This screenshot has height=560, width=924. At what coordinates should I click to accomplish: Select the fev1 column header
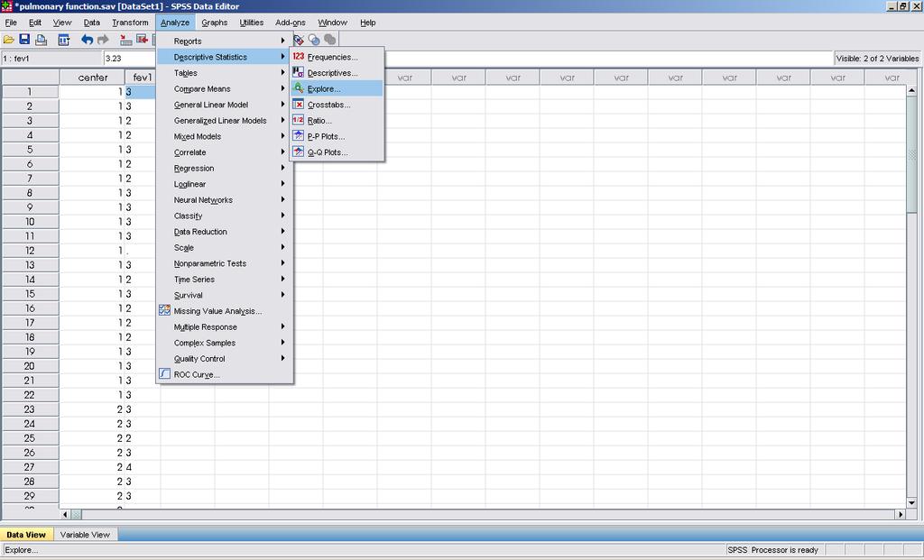click(x=140, y=78)
